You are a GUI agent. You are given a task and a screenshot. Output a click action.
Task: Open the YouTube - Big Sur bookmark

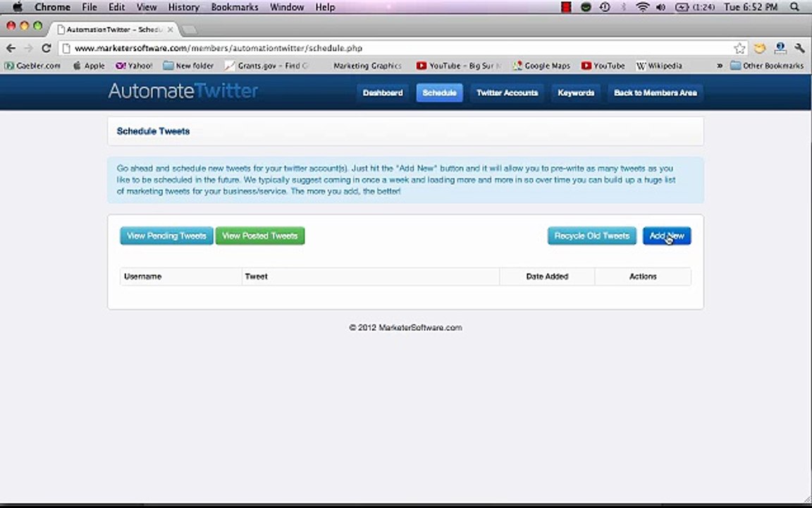[460, 66]
